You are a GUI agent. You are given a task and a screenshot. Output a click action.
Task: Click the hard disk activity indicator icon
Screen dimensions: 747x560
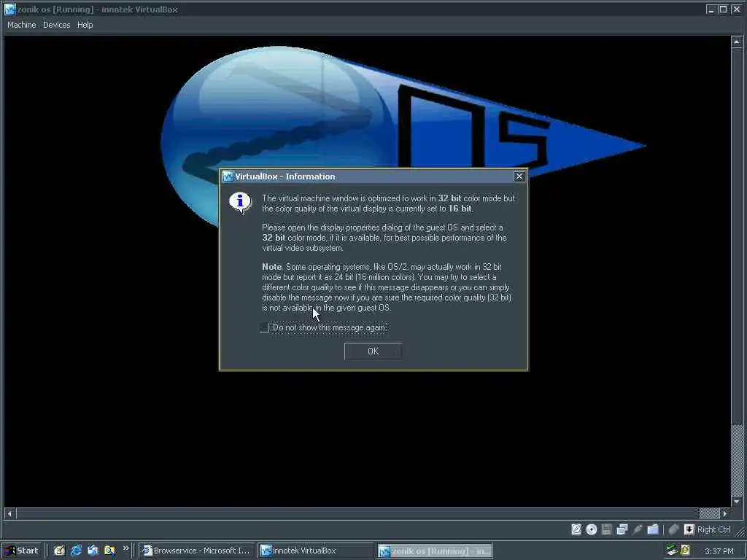point(576,529)
